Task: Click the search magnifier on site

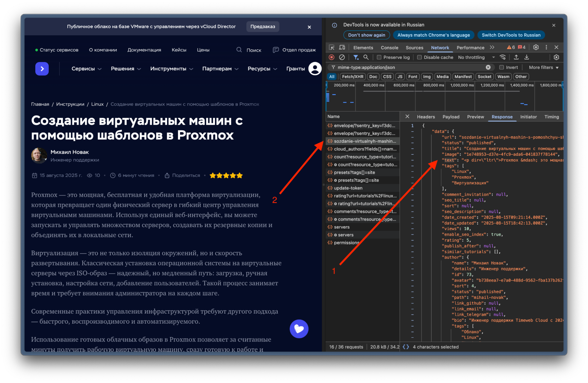Action: point(239,50)
